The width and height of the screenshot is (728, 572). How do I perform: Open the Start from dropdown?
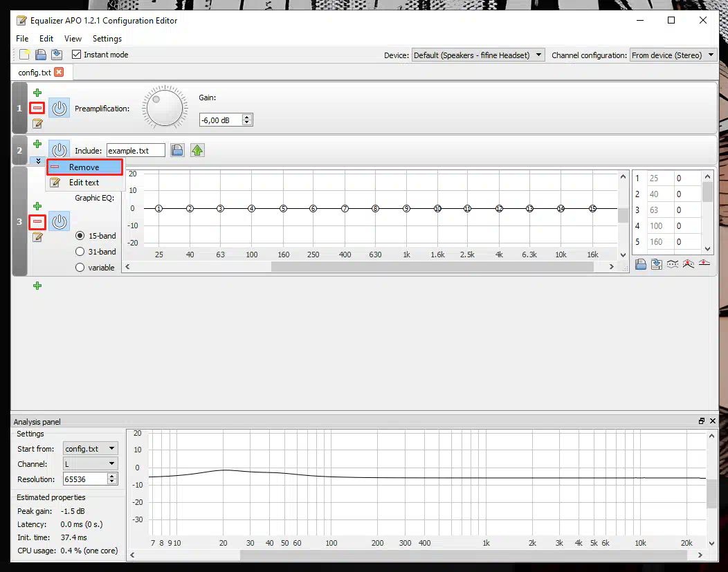[x=91, y=449]
